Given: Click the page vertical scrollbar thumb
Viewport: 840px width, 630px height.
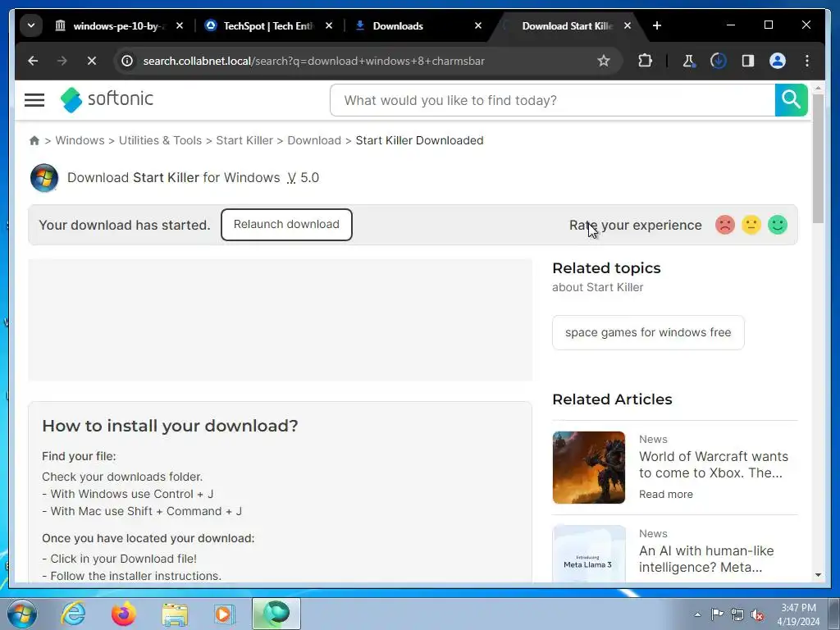Looking at the screenshot, I should [818, 158].
